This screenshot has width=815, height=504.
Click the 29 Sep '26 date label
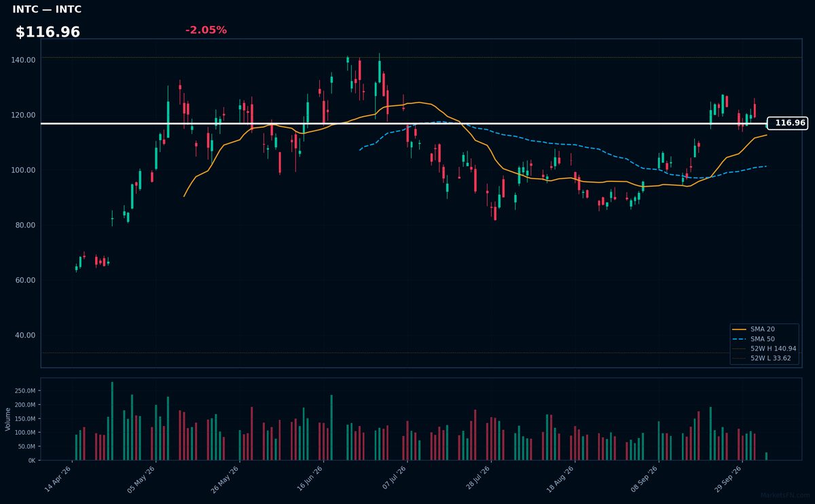[x=729, y=479]
